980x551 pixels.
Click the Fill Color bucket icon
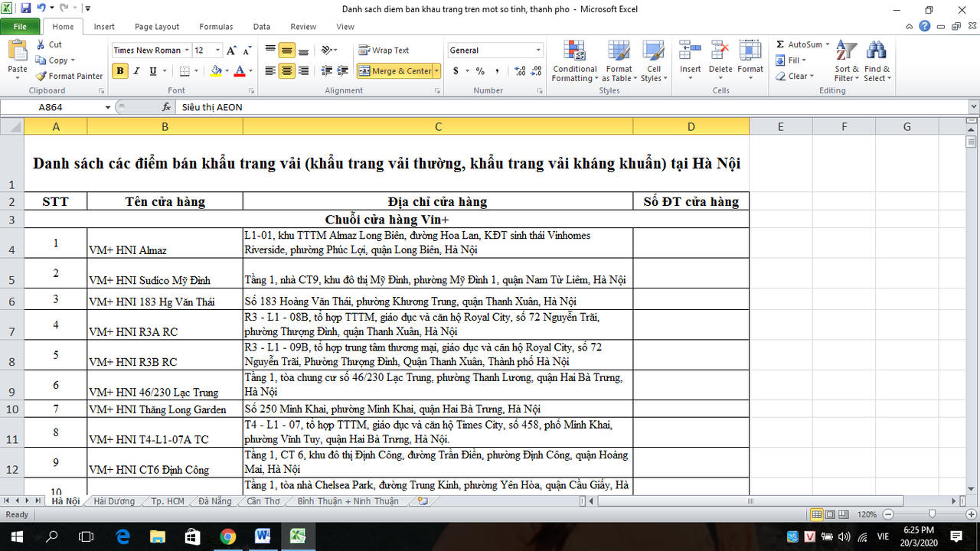coord(216,71)
